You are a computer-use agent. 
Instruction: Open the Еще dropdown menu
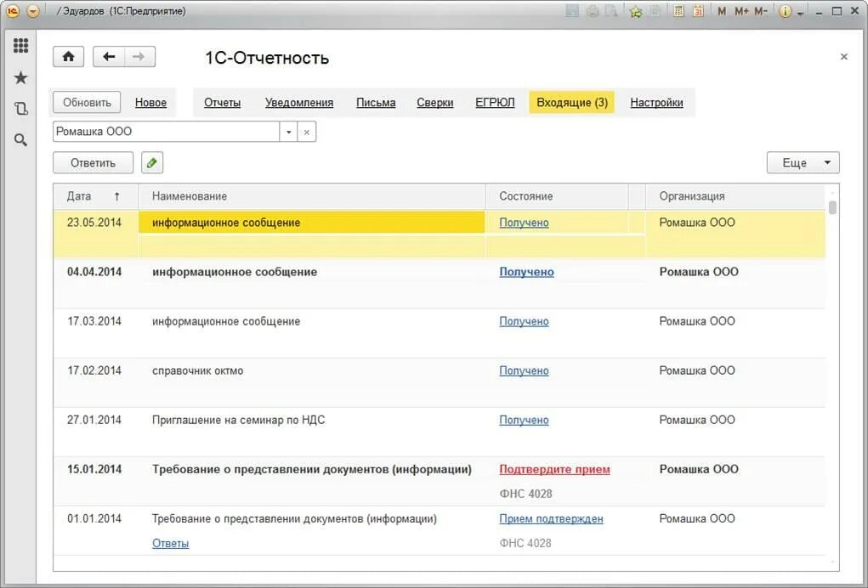pos(803,162)
